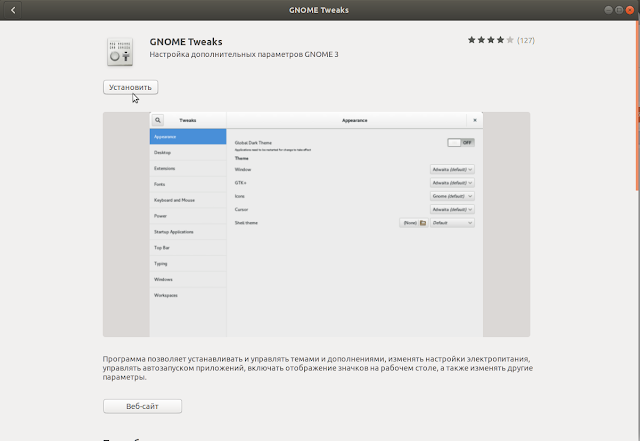Select Desktop in the screenshot sidebar
This screenshot has width=640, height=441.
pos(188,152)
